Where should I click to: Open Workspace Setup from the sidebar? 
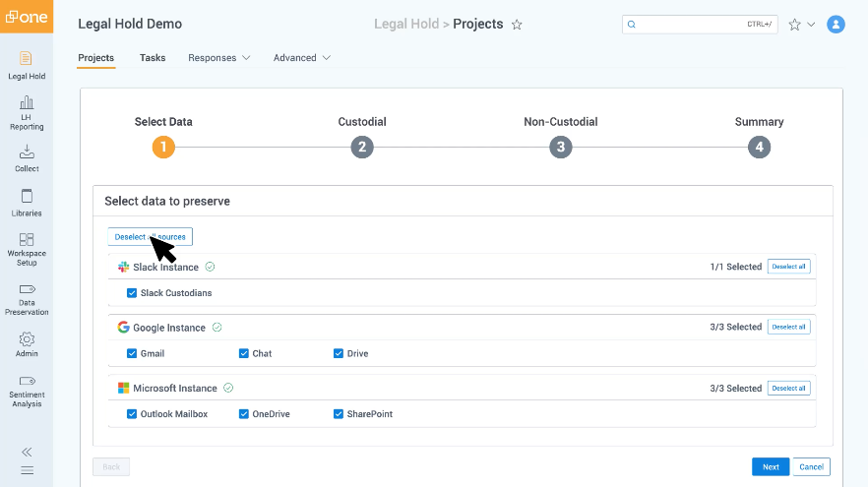click(x=27, y=249)
